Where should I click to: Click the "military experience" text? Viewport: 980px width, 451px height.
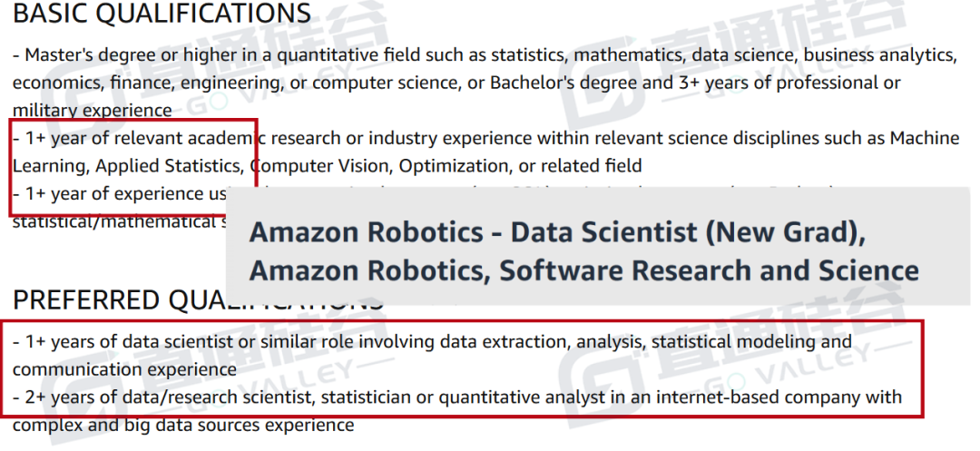92,110
